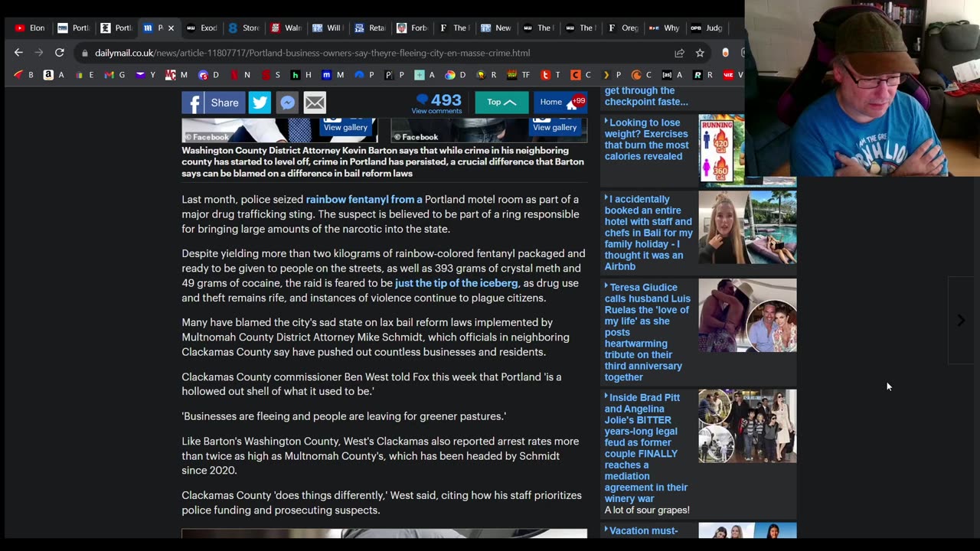The height and width of the screenshot is (551, 980).
Task: Open the red 'VIZ' bookmark
Action: pyautogui.click(x=733, y=75)
